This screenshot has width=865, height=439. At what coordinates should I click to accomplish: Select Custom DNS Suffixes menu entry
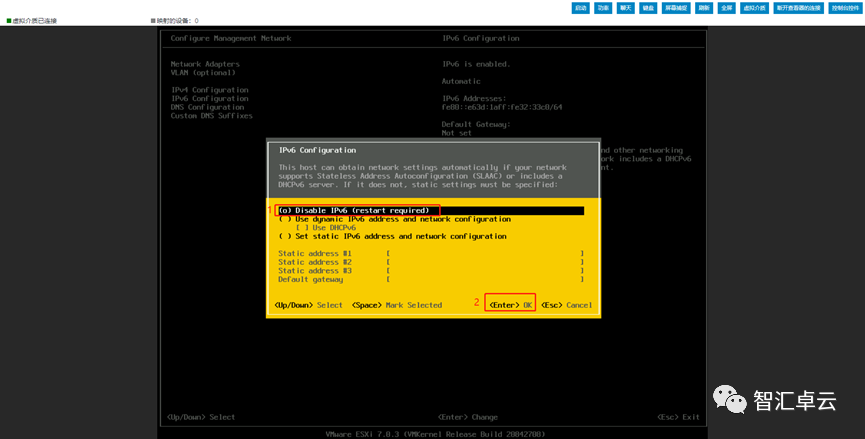(212, 116)
